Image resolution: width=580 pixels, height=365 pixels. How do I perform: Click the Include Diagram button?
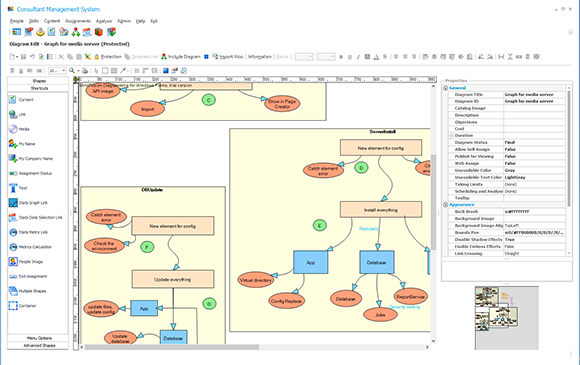click(x=181, y=57)
